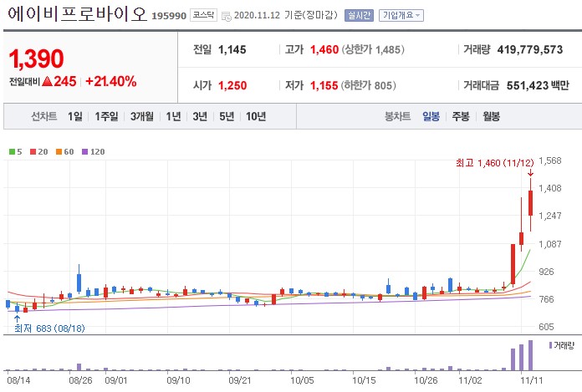The height and width of the screenshot is (392, 582).
Task: Click the 상한가 1,485 text
Action: coord(373,49)
